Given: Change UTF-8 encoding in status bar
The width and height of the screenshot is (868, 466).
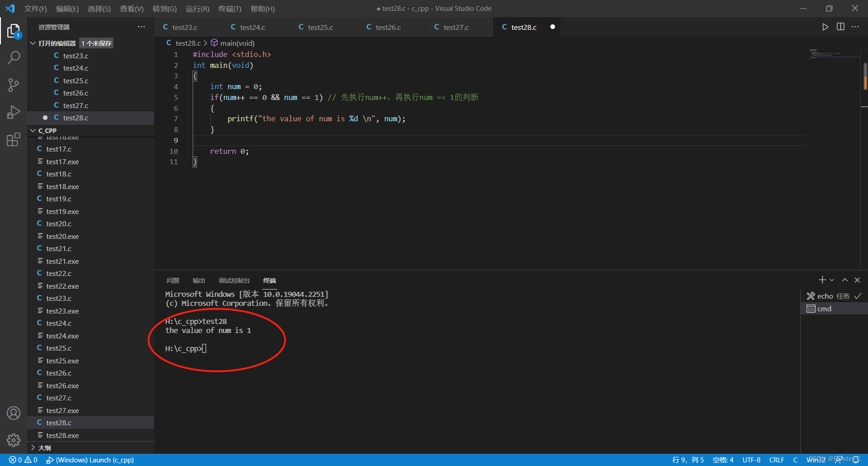Looking at the screenshot, I should coord(751,460).
